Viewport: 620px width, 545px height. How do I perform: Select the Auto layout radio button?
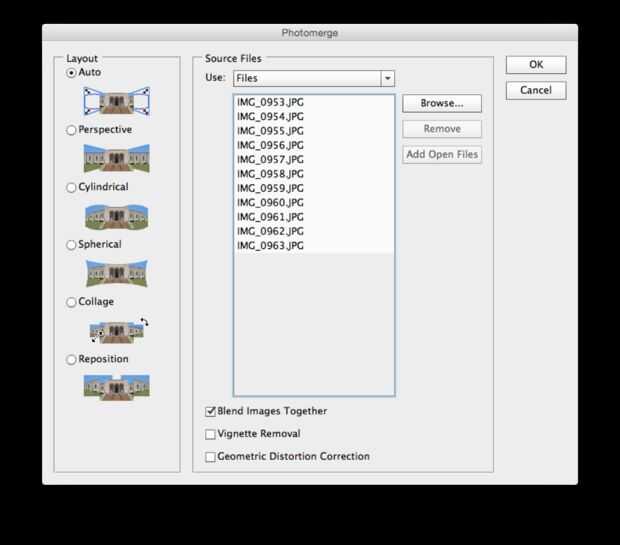71,73
